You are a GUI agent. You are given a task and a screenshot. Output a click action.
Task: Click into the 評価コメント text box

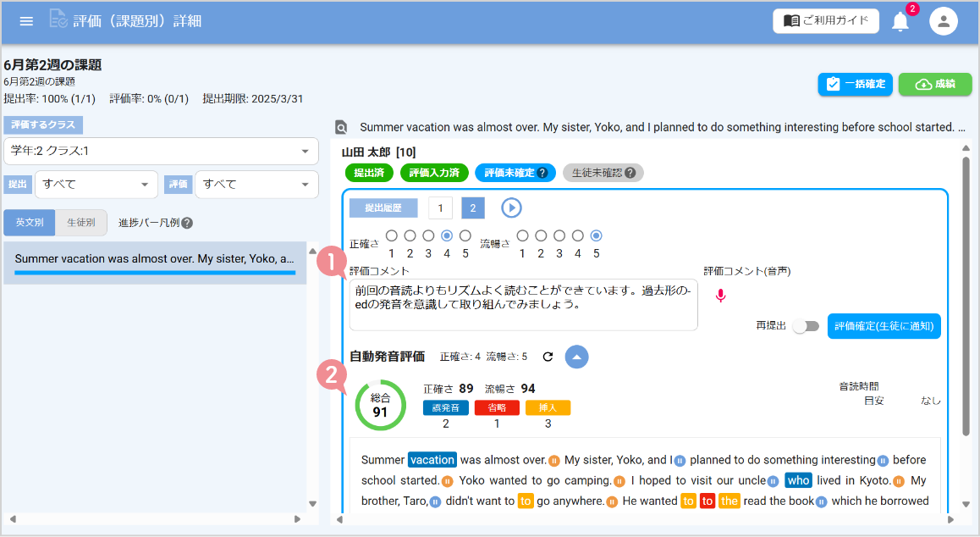(523, 305)
